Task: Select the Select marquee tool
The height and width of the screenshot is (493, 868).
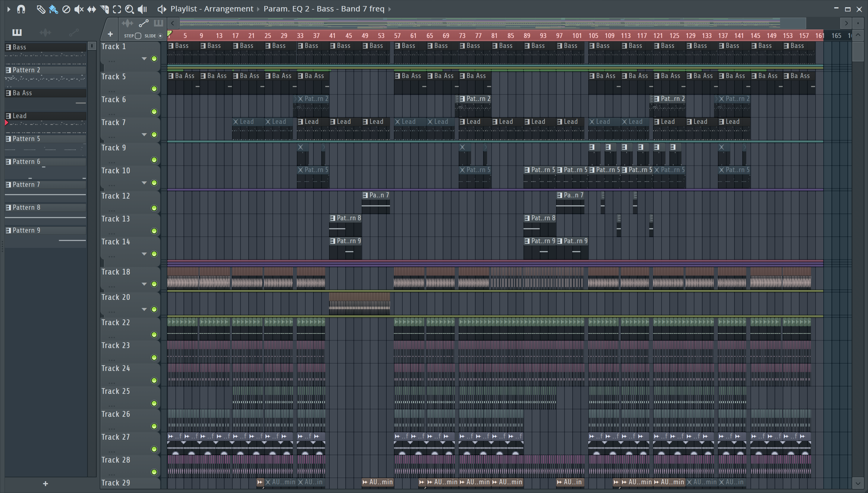Action: tap(117, 9)
